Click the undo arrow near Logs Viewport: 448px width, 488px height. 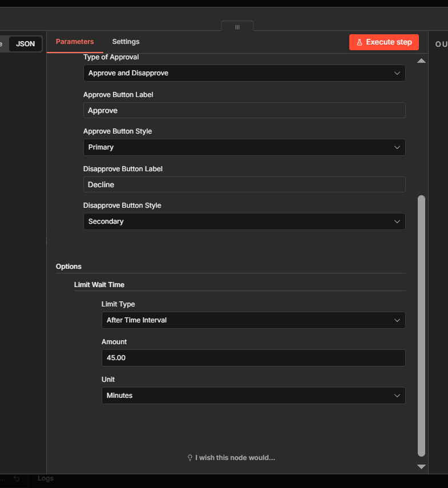(16, 478)
